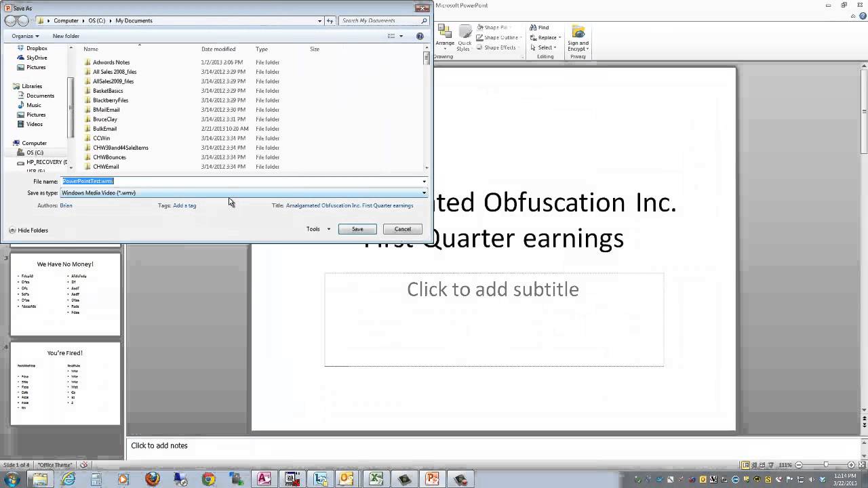Viewport: 868px width, 488px height.
Task: Click Add a tag link
Action: pos(184,205)
